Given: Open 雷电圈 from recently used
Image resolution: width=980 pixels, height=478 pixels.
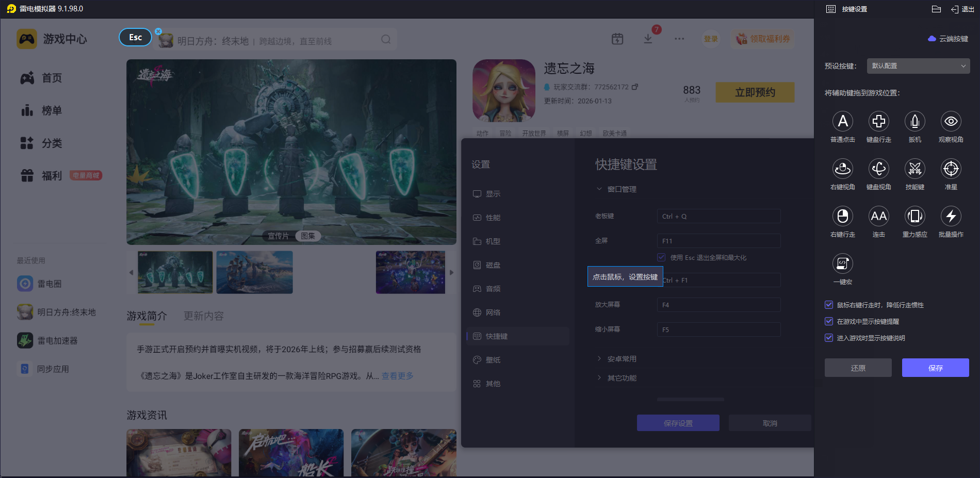Looking at the screenshot, I should coord(39,284).
